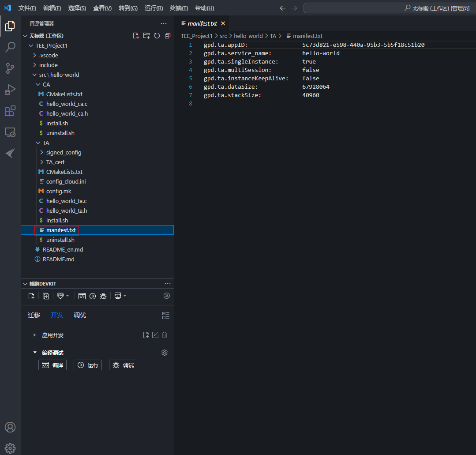Viewport: 476px width, 455px height.
Task: Switch to the 迁移 tab
Action: tap(34, 315)
